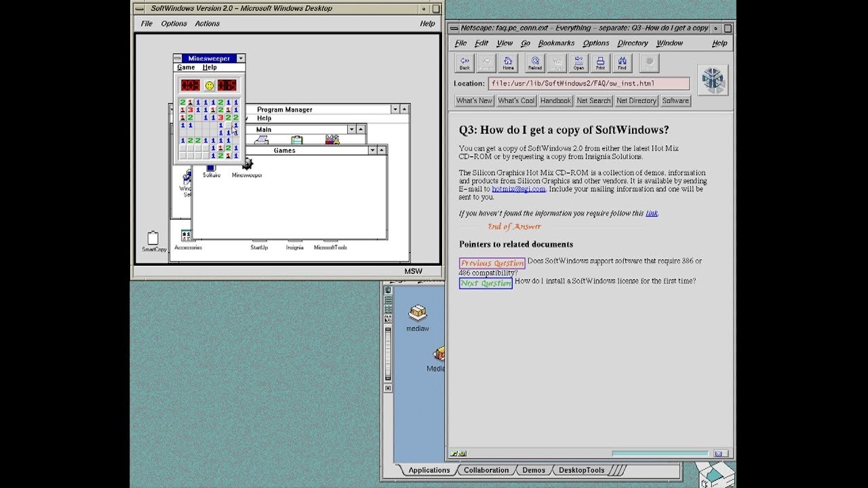This screenshot has height=488, width=868.
Task: Click the mail envelope icon in Netscape status bar
Action: [x=719, y=453]
